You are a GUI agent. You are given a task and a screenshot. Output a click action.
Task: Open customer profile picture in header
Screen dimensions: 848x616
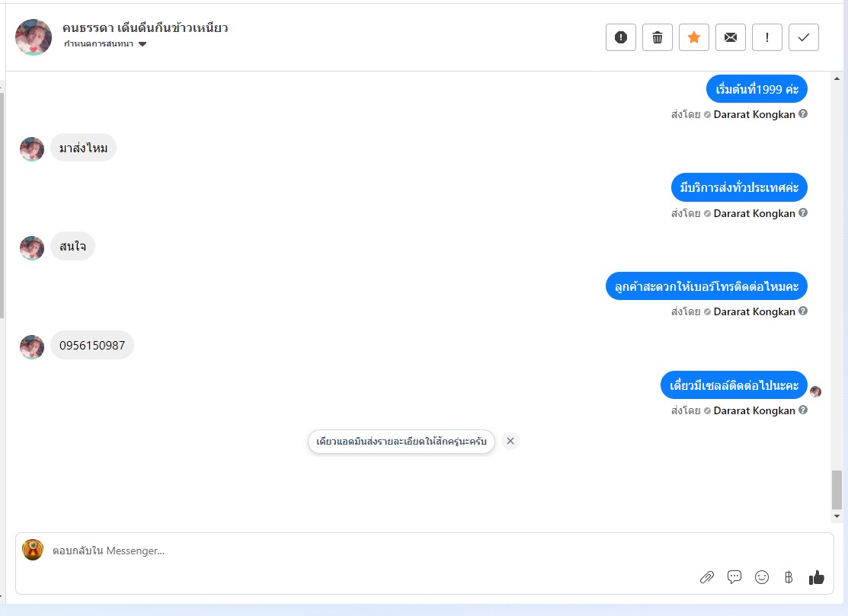34,37
